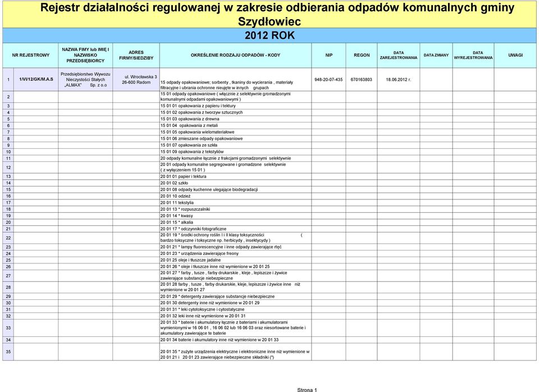Click registry number cell '1/VI/12/GK/M.A.S'
This screenshot has height=392, width=539.
(x=36, y=79)
